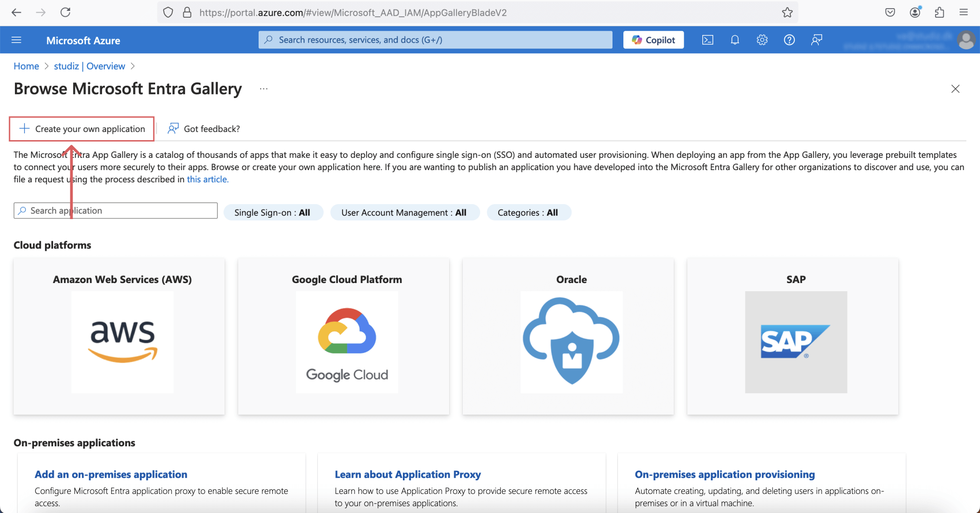Open the ellipsis next to gallery title
980x513 pixels.
(x=264, y=89)
